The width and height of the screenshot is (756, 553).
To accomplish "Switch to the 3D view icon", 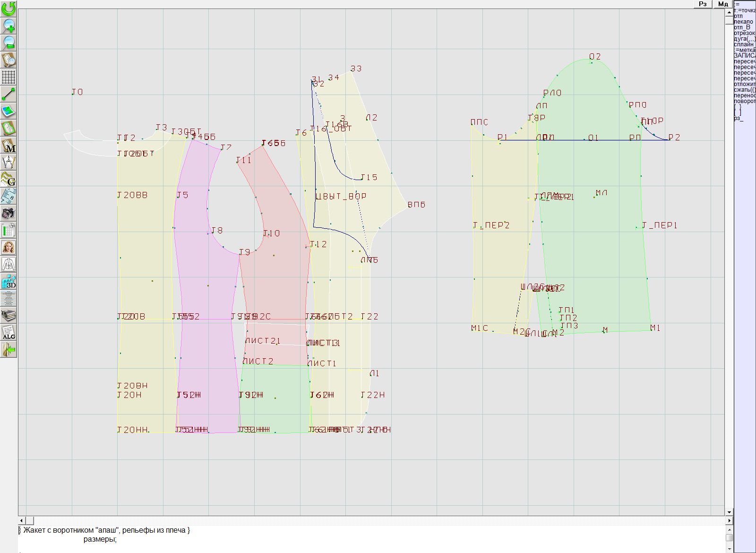I will (x=9, y=282).
